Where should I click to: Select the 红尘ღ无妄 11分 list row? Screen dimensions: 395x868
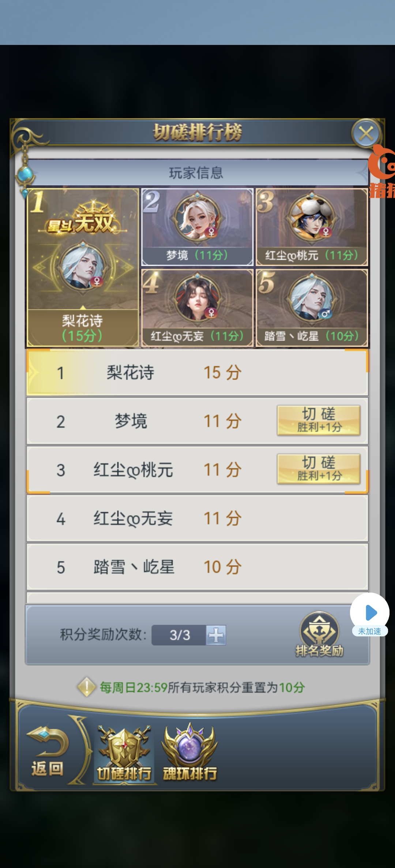click(x=197, y=518)
